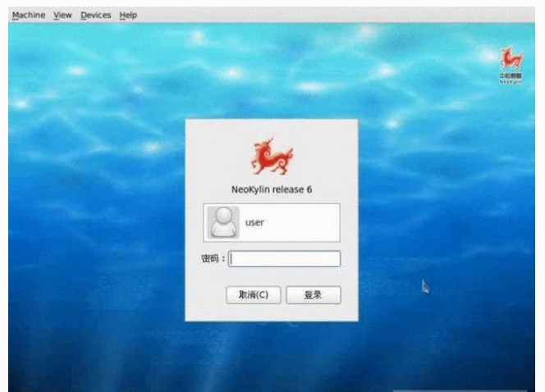This screenshot has width=545, height=392.
Task: Open the Machine menu
Action: [29, 16]
